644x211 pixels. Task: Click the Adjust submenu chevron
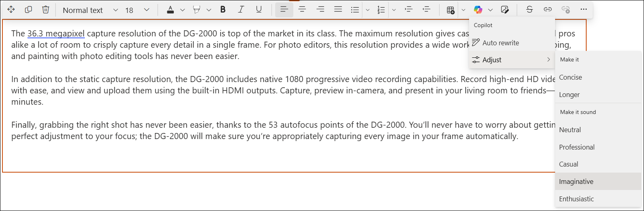[x=548, y=60]
